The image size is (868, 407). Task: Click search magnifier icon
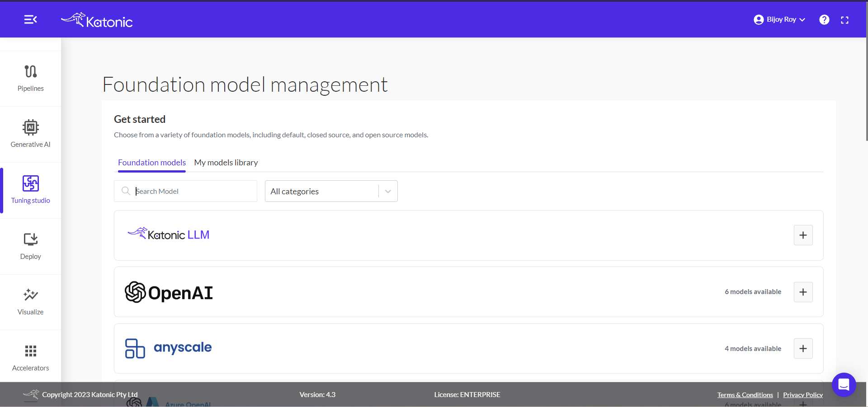(126, 191)
